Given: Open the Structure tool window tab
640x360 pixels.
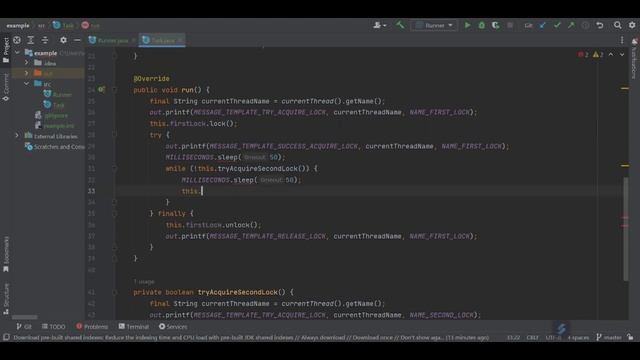Looking at the screenshot, I should pyautogui.click(x=6, y=298).
